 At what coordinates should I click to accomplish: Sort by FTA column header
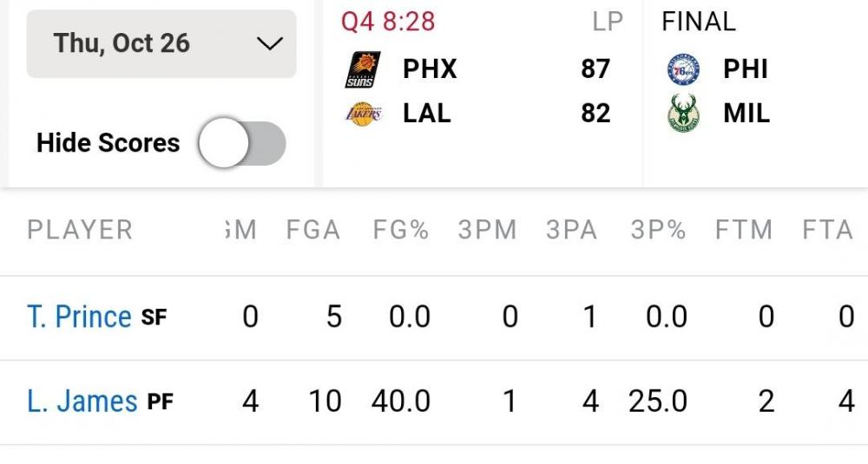pos(827,230)
